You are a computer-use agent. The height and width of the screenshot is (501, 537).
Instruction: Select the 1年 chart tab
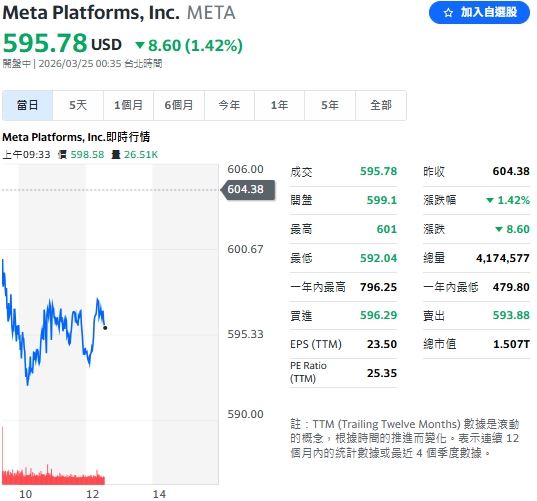pos(279,105)
